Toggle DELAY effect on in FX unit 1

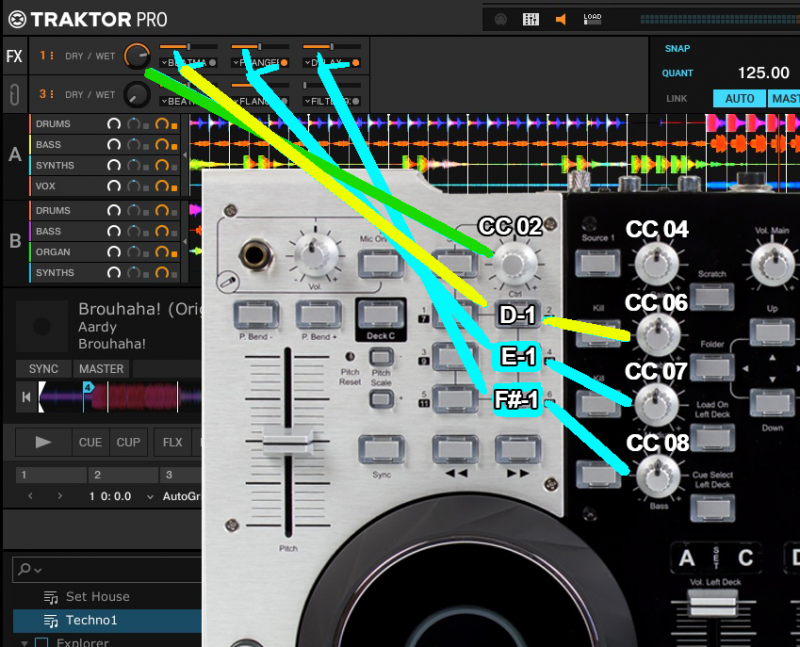[356, 63]
